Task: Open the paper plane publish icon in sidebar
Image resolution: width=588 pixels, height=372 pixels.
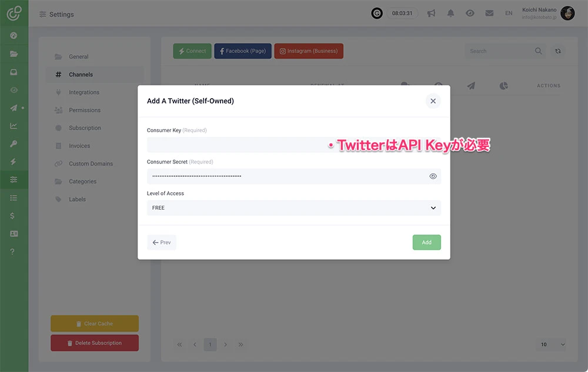Action: [14, 108]
